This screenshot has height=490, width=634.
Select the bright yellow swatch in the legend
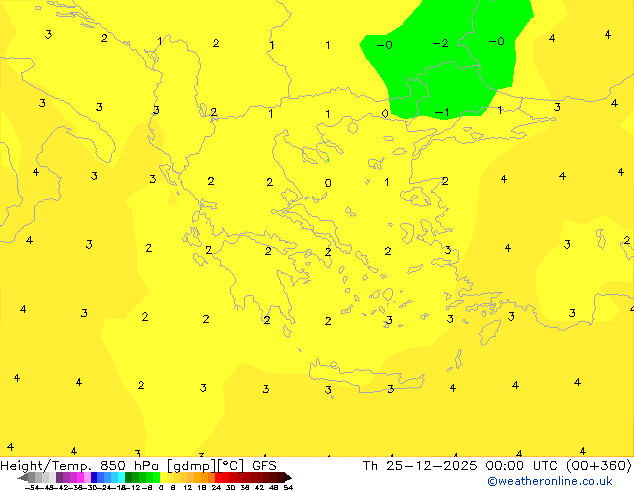coord(163,477)
